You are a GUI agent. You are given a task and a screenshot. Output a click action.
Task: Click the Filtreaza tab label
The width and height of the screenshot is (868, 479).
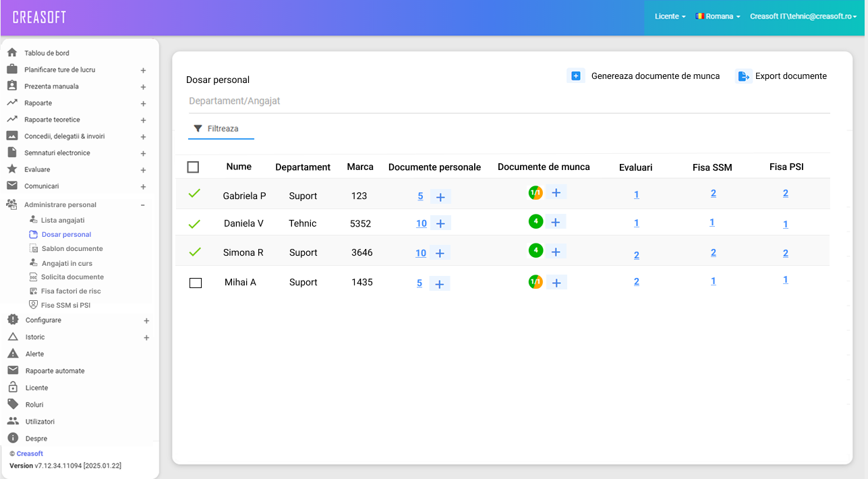(x=223, y=128)
